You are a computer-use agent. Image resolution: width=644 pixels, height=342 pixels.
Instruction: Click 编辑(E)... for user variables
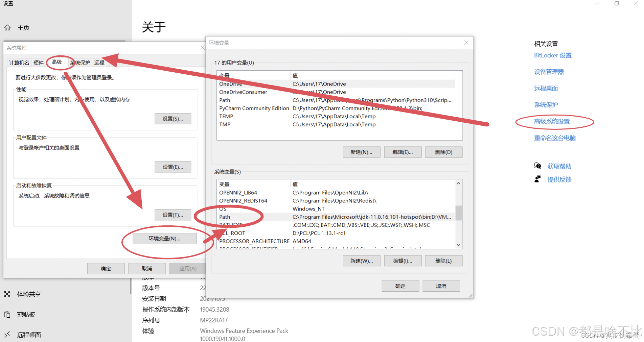click(402, 152)
